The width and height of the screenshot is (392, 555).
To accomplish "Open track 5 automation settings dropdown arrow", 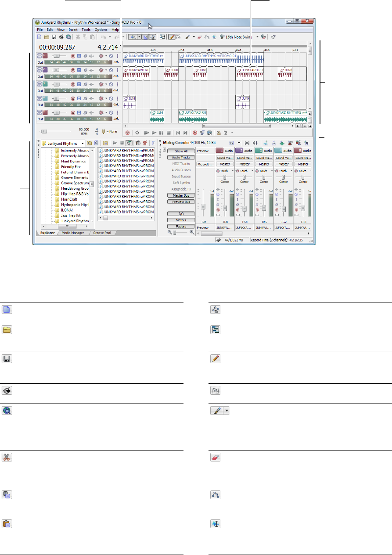I will (106, 112).
